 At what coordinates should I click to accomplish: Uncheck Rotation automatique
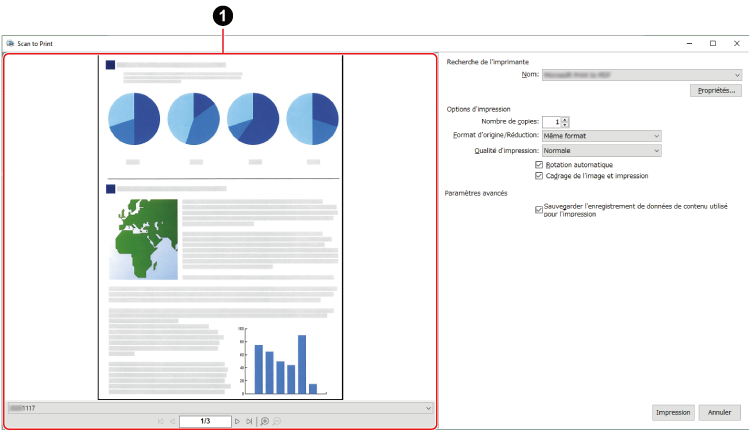point(540,165)
